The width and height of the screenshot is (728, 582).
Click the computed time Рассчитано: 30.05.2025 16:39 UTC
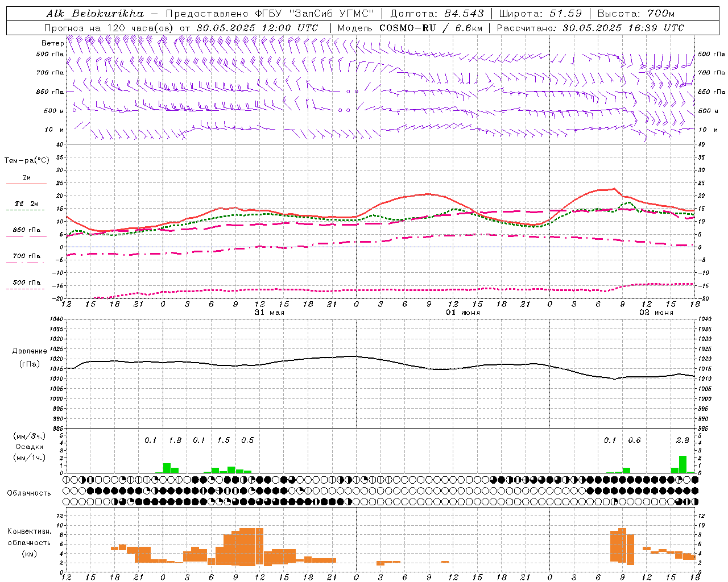(590, 28)
